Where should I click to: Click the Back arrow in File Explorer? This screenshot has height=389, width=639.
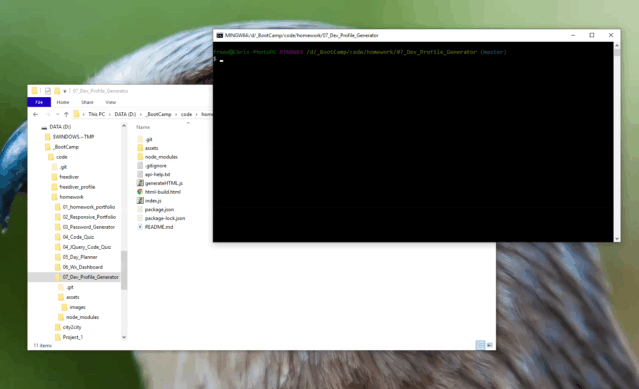[35, 114]
